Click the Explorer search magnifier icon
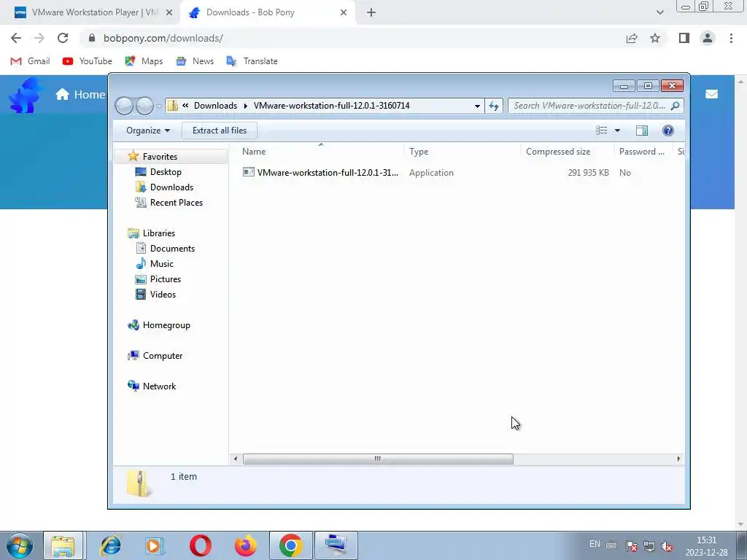This screenshot has height=560, width=747. 675,106
